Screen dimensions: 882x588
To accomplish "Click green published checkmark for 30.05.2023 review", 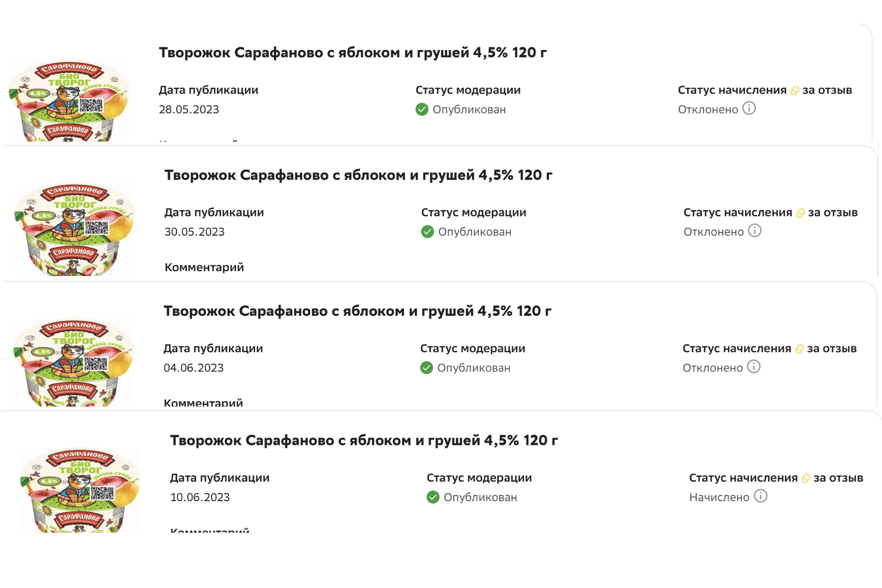I will click(x=427, y=232).
